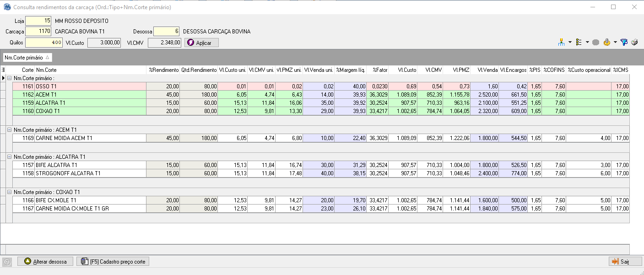The height and width of the screenshot is (275, 644).
Task: Click Corte code 1169 cell
Action: pos(23,138)
